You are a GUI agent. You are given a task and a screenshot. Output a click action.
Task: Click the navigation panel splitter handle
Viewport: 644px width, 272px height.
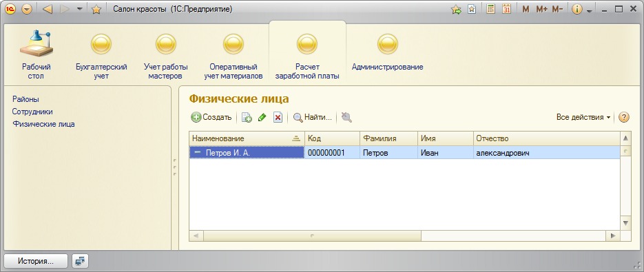coord(175,167)
